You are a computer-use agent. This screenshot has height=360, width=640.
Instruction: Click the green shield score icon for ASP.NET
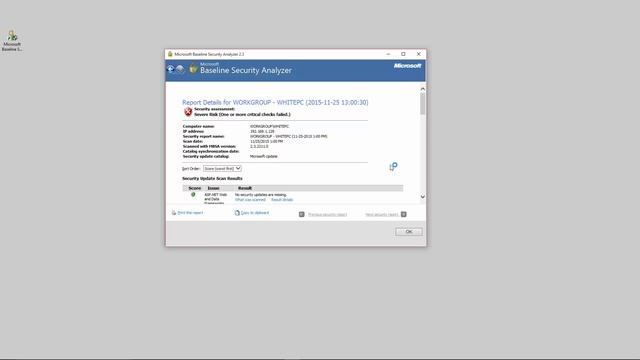tap(193, 195)
